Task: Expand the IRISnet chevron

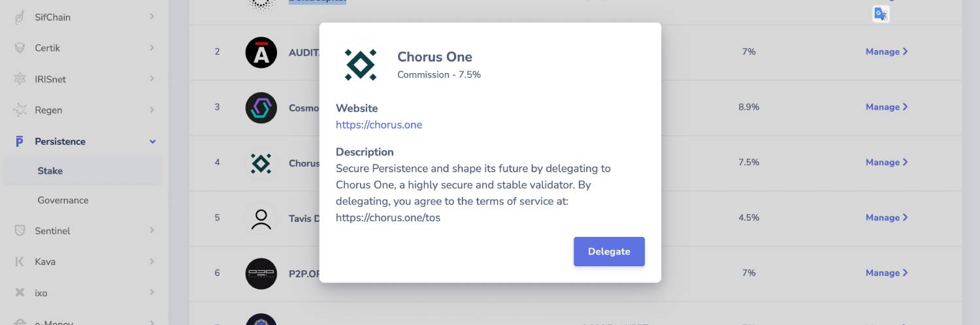Action: click(152, 78)
